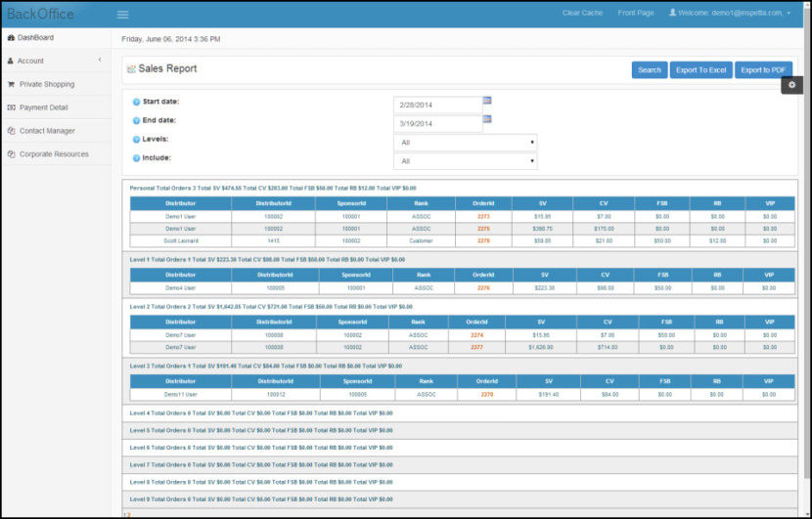Click the Include help icon
The height and width of the screenshot is (519, 812).
click(x=136, y=157)
